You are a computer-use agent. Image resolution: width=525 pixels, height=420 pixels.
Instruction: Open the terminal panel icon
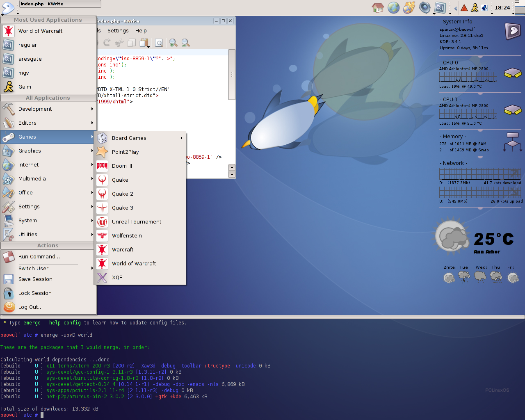click(440, 7)
